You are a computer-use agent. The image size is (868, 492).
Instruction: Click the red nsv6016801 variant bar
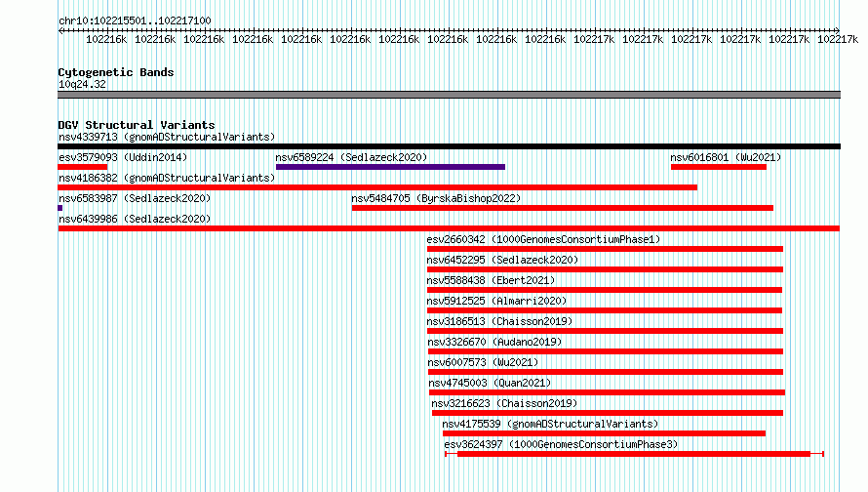pyautogui.click(x=719, y=167)
